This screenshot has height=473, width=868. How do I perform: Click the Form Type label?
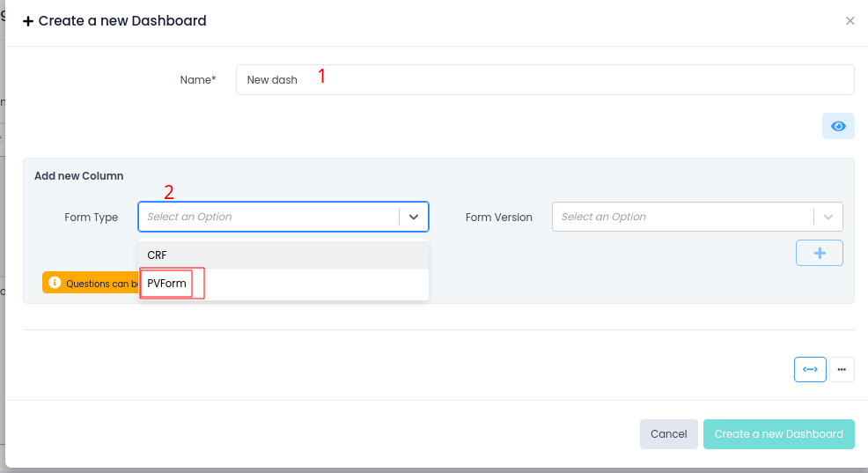(91, 218)
